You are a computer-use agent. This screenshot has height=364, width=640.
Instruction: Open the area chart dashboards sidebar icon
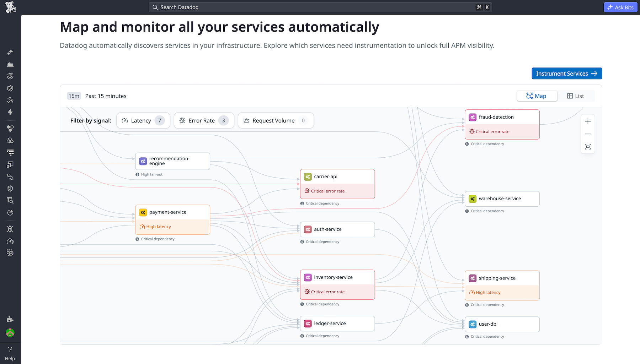10,64
